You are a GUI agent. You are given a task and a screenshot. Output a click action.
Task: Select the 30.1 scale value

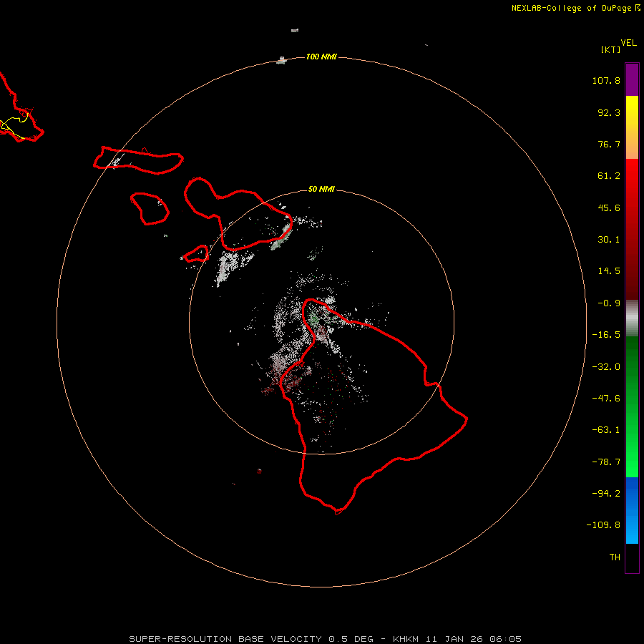click(x=609, y=240)
